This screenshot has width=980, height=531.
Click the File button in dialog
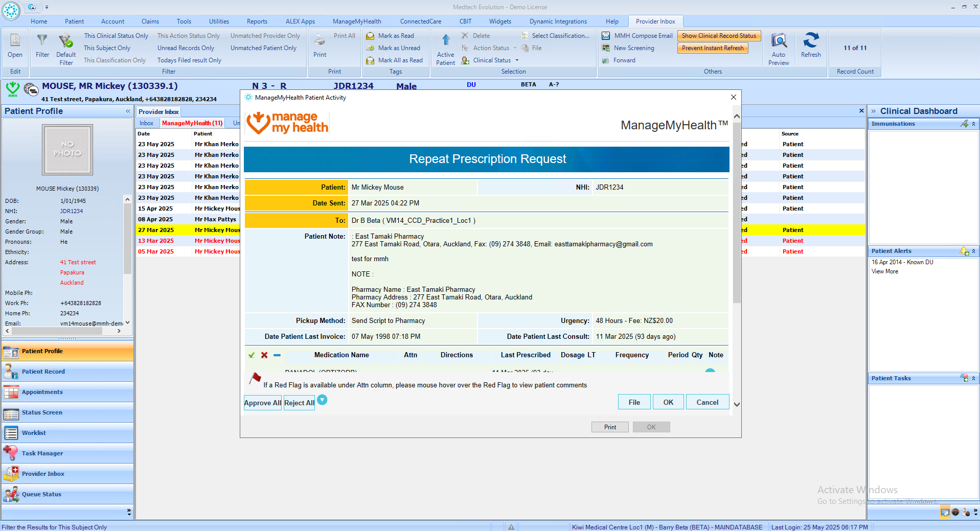click(634, 402)
